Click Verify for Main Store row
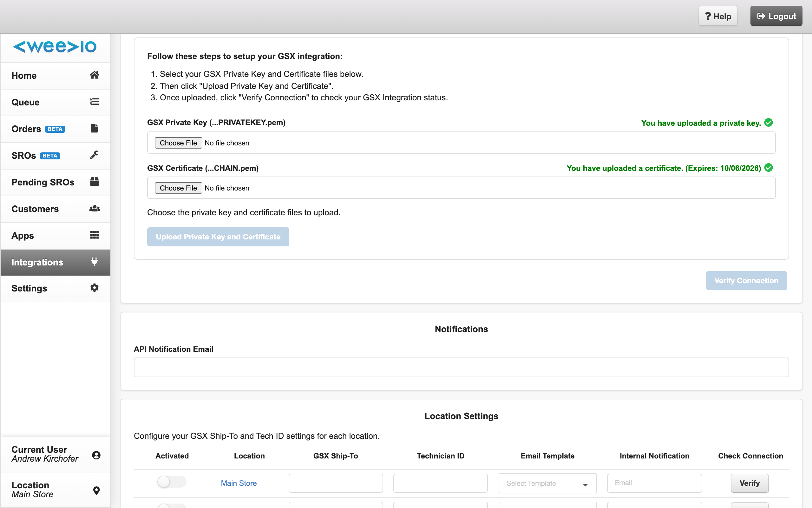The width and height of the screenshot is (812, 508). point(750,483)
